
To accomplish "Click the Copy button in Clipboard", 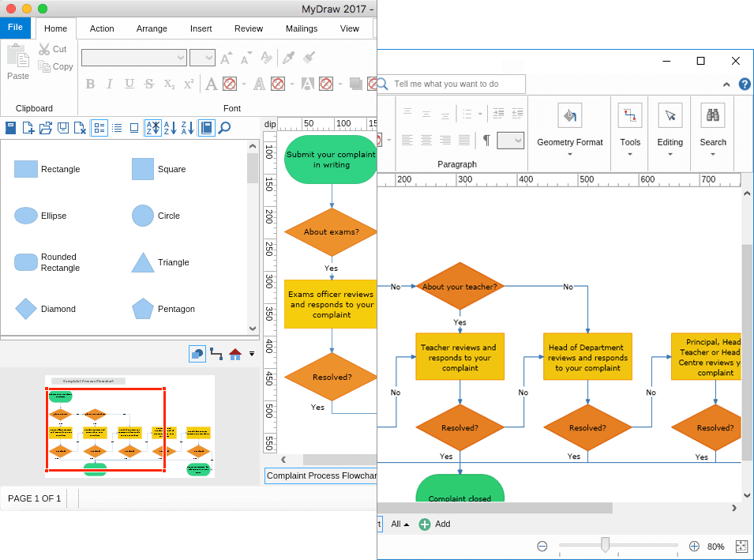I will (x=56, y=66).
